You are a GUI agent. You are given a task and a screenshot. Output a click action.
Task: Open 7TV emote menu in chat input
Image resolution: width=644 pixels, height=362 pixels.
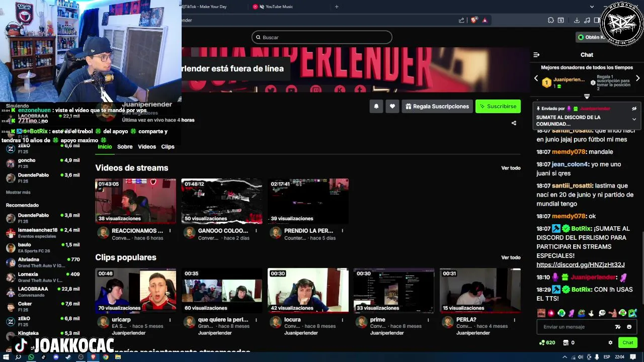(618, 327)
